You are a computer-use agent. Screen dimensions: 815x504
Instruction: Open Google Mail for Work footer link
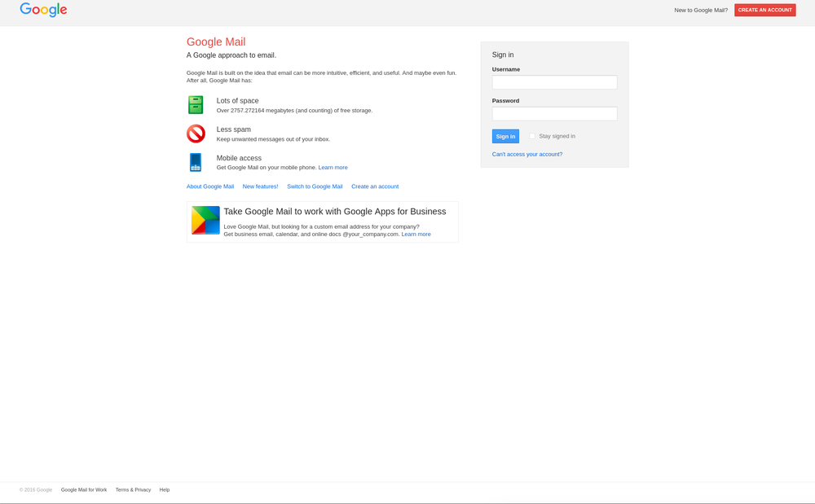coord(84,490)
